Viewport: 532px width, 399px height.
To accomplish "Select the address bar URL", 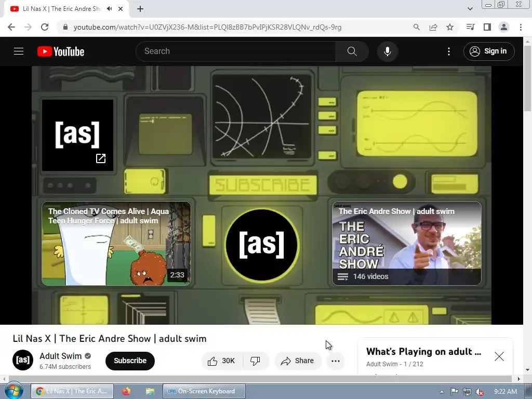I will point(207,27).
